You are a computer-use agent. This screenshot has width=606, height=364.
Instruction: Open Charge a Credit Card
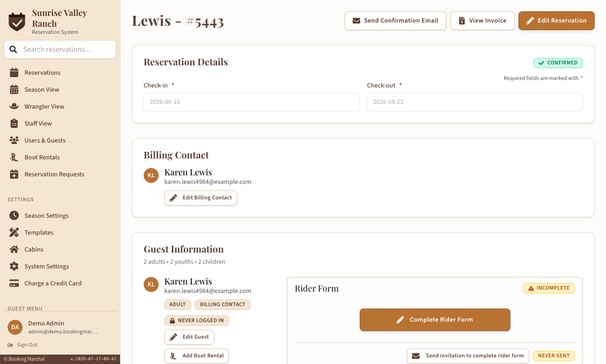(60, 283)
